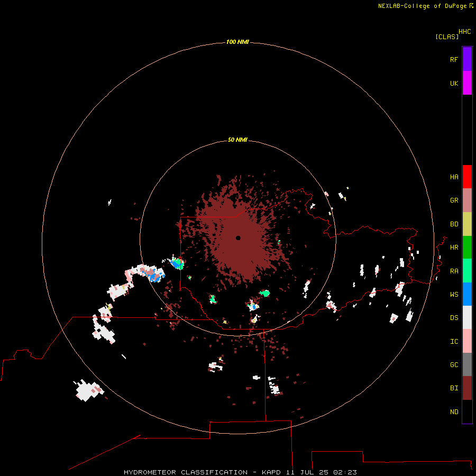476x476 pixels.
Task: Click the RA legend label
Action: (x=454, y=271)
